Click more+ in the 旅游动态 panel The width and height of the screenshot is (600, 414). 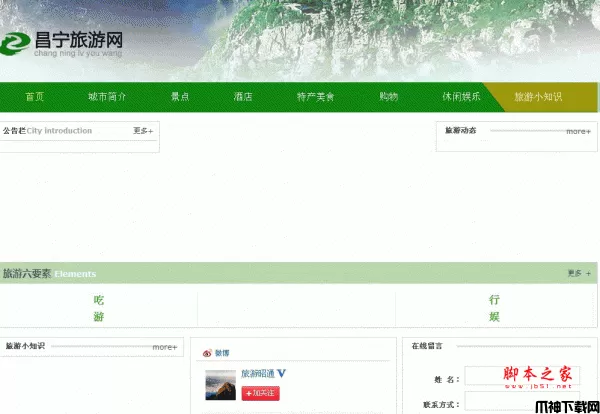coord(578,131)
